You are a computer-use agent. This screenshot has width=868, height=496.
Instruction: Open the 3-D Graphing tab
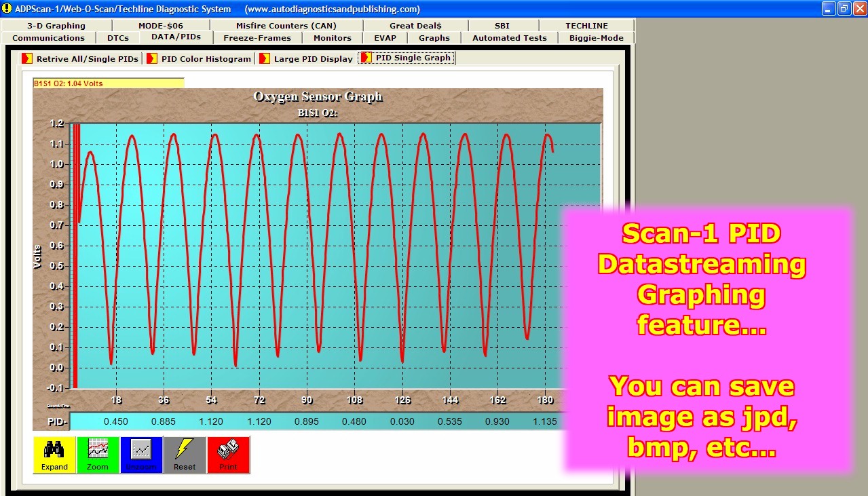(56, 26)
